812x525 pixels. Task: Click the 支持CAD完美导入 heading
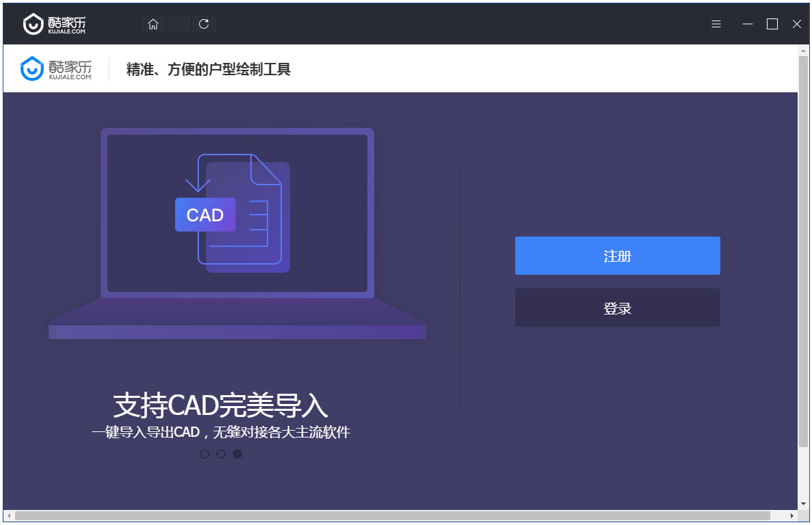[220, 405]
